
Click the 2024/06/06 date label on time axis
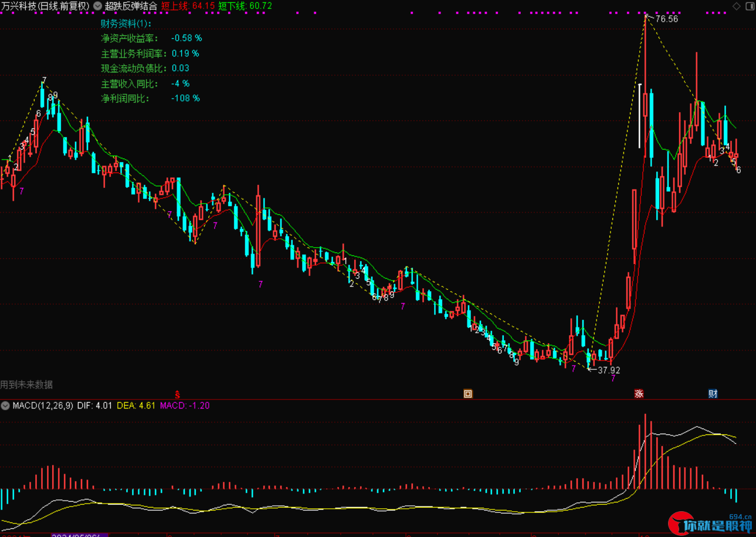tap(80, 535)
